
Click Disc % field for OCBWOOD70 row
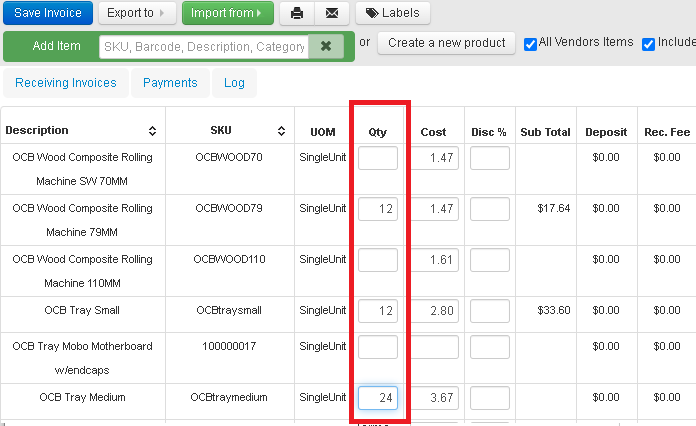490,158
